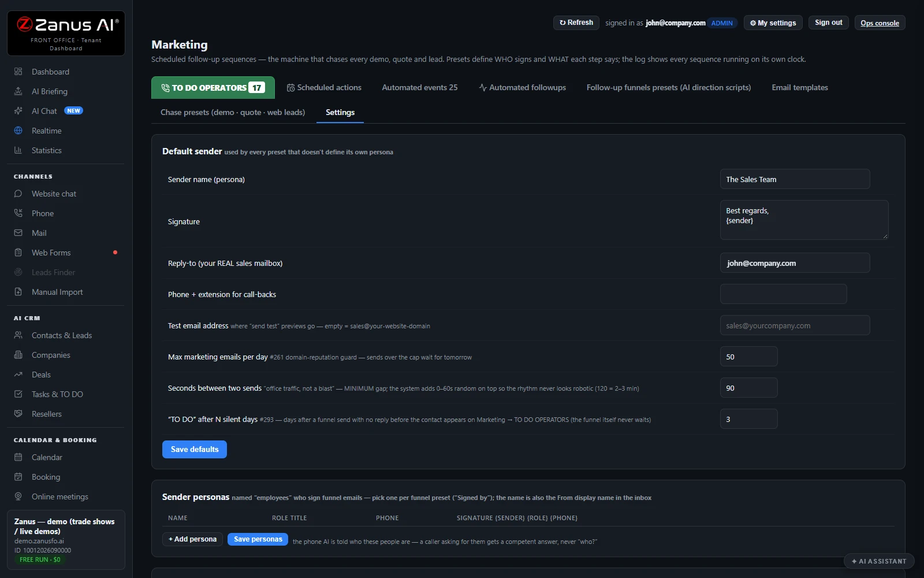Screen dimensions: 924x578
Task: Open Automated followups tab
Action: point(522,88)
